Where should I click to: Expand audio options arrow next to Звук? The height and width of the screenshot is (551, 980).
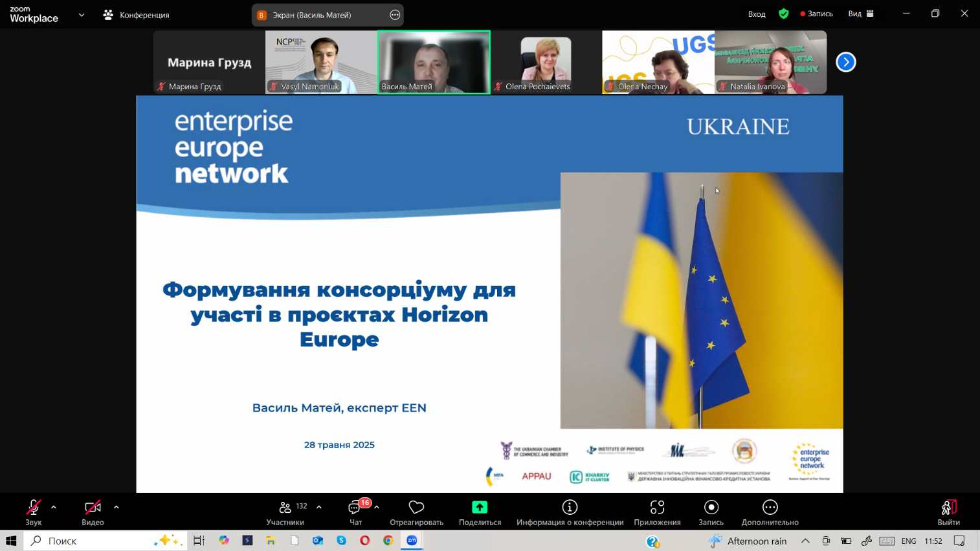coord(54,507)
